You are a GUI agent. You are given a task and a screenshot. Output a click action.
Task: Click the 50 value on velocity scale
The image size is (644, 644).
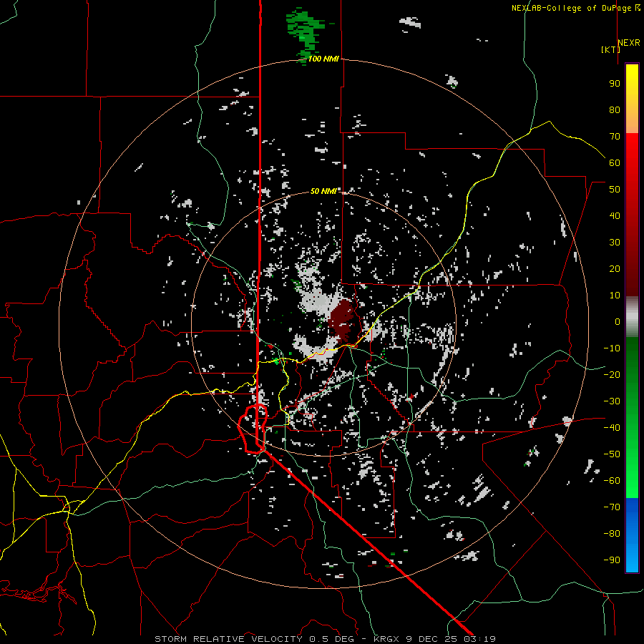point(615,190)
